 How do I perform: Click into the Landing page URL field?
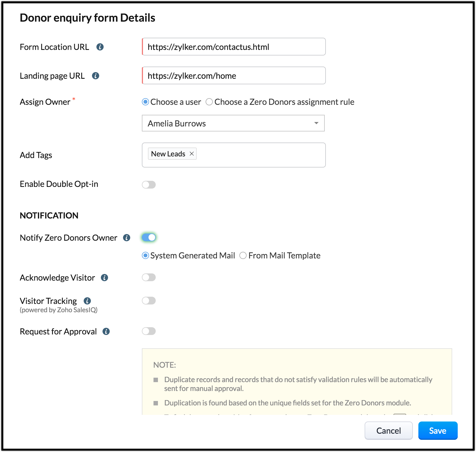tap(234, 76)
